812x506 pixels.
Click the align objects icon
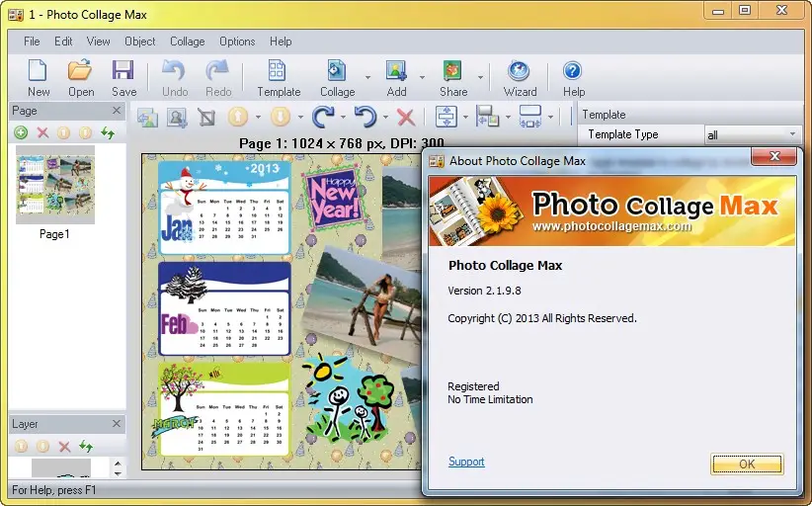[x=487, y=117]
